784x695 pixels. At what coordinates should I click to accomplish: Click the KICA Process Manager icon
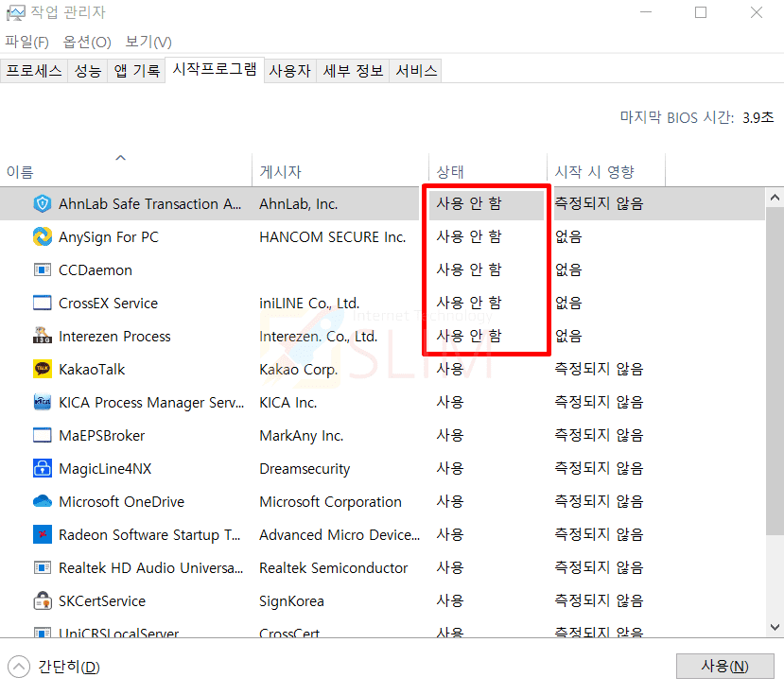[x=43, y=402]
